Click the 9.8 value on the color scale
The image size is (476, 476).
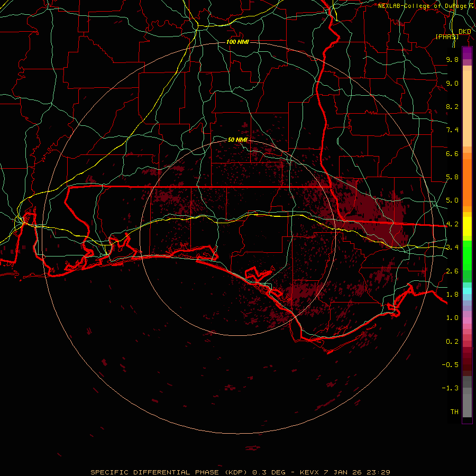pos(452,59)
